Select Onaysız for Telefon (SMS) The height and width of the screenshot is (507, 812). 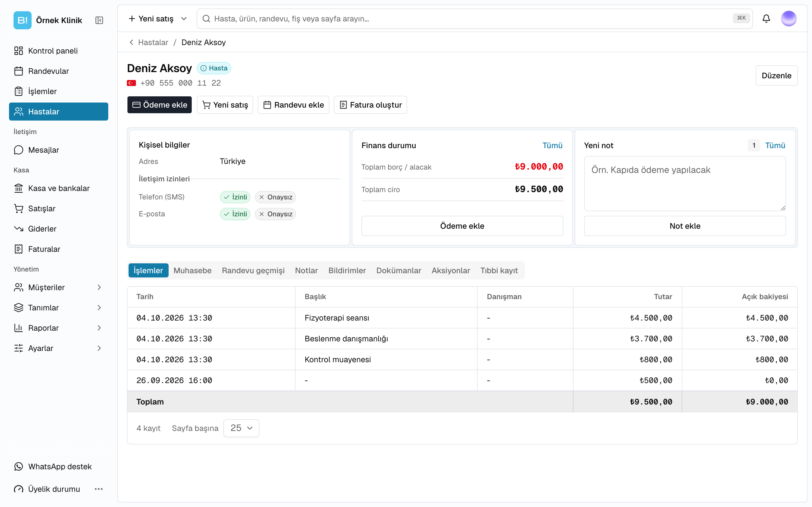point(275,197)
